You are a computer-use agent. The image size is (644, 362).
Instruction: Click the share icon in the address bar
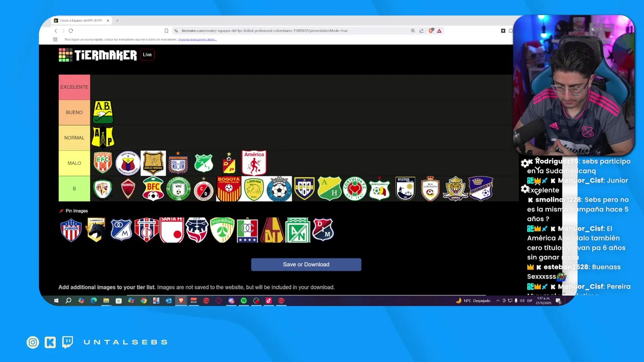pyautogui.click(x=421, y=31)
